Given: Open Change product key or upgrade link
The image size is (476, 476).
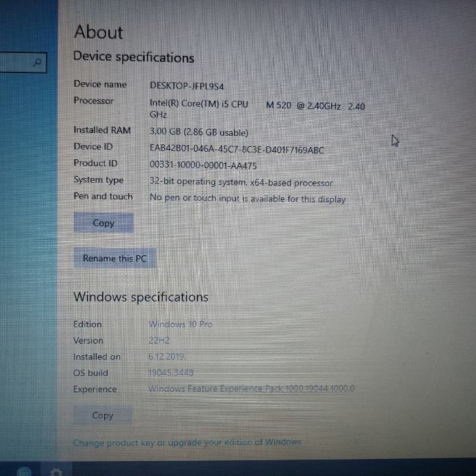Looking at the screenshot, I should [187, 442].
